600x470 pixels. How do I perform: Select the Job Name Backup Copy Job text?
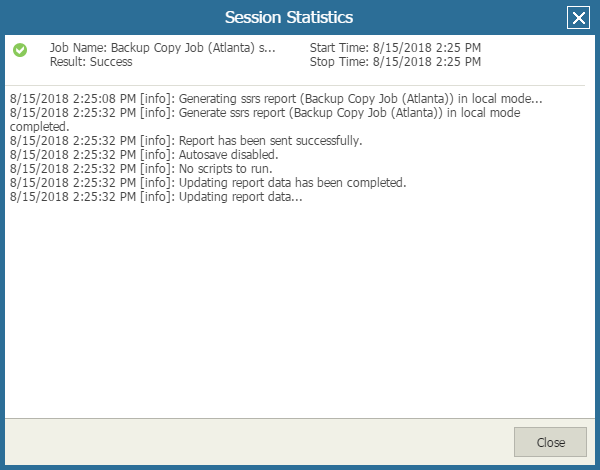162,48
